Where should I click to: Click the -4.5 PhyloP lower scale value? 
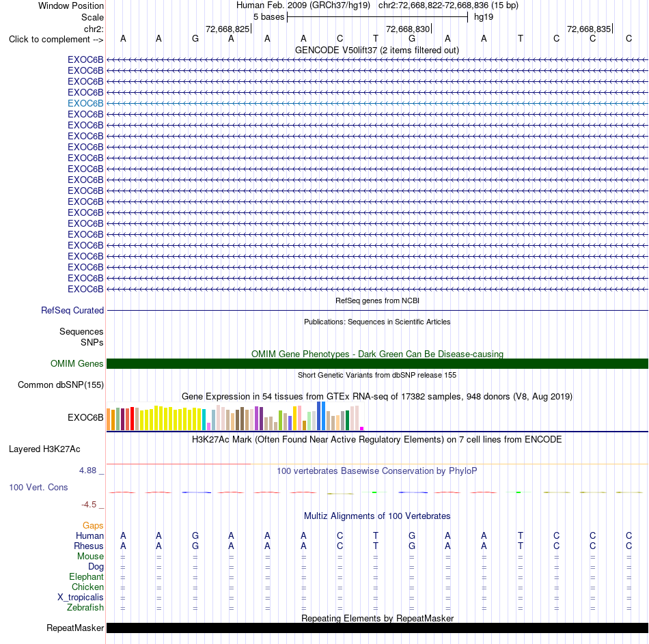coord(89,505)
